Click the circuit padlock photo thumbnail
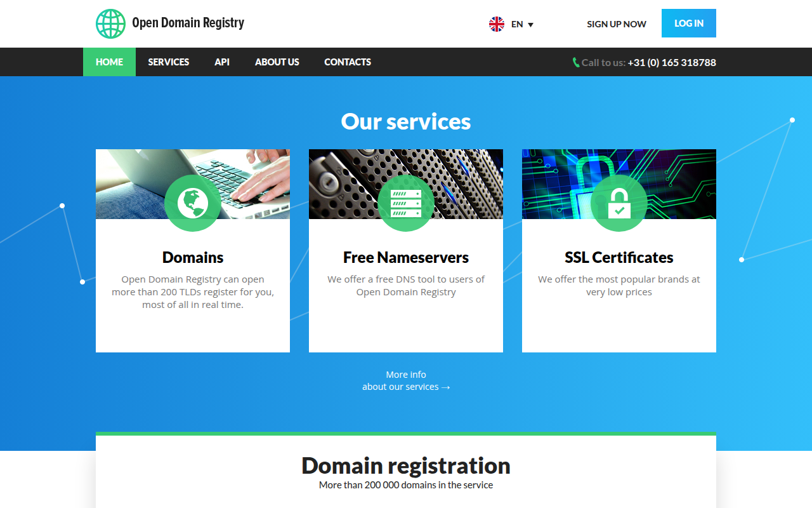812x508 pixels. (619, 184)
